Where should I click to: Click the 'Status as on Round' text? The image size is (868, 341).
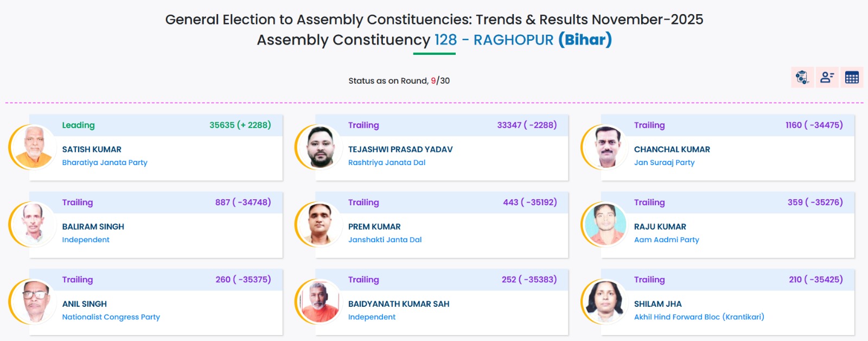tap(388, 81)
